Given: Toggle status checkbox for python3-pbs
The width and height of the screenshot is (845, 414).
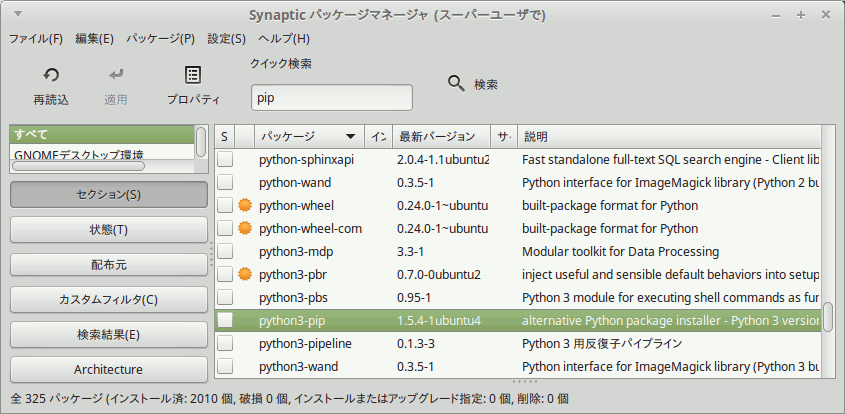Looking at the screenshot, I should [x=225, y=298].
